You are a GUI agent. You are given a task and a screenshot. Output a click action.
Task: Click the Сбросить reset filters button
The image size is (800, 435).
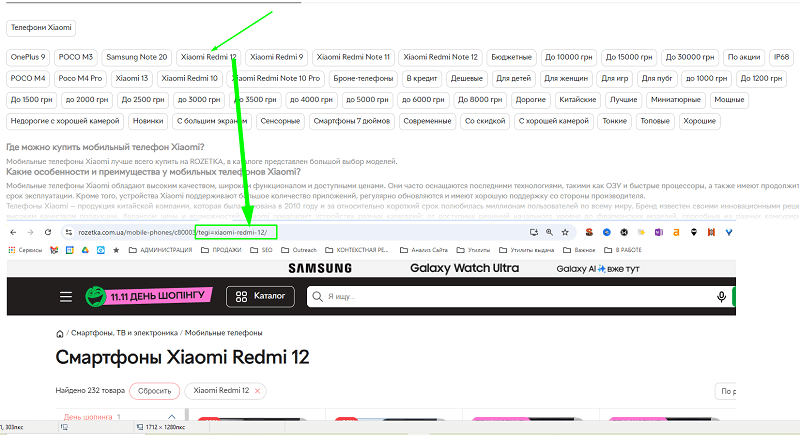pyautogui.click(x=155, y=391)
